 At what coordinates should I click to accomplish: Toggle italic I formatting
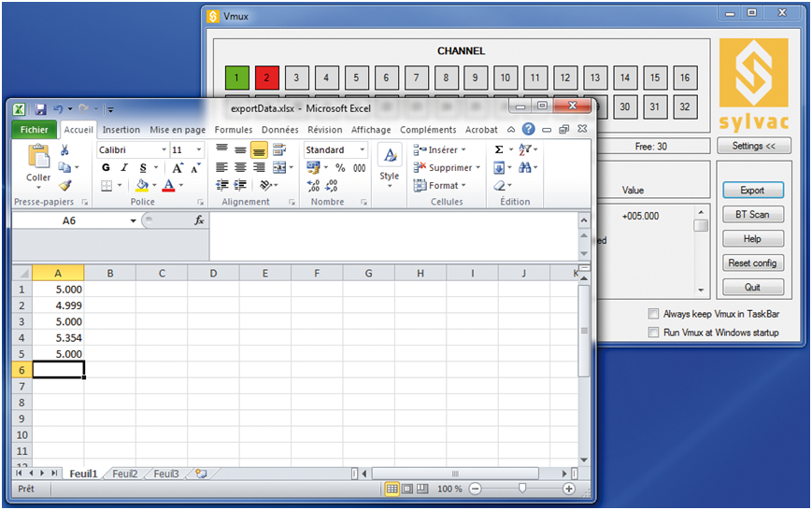(x=123, y=168)
